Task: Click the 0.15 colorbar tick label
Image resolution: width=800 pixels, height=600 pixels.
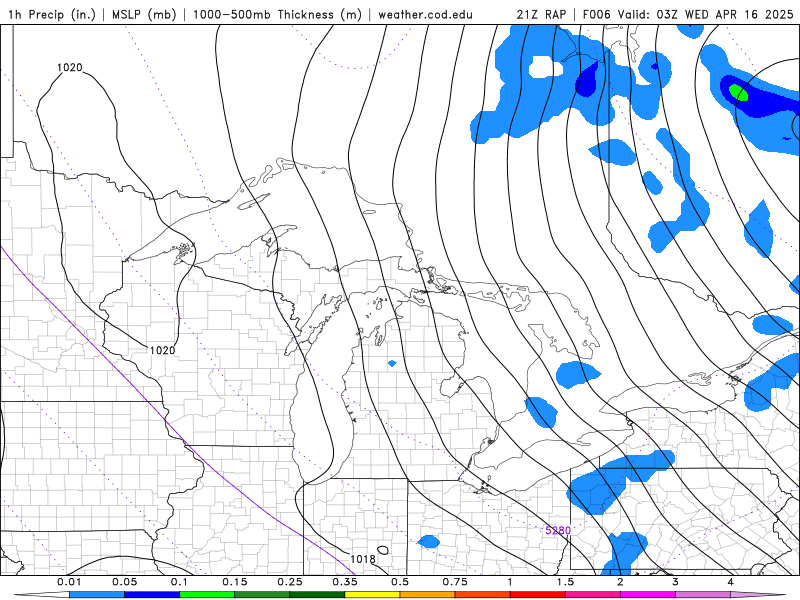Action: pos(235,582)
